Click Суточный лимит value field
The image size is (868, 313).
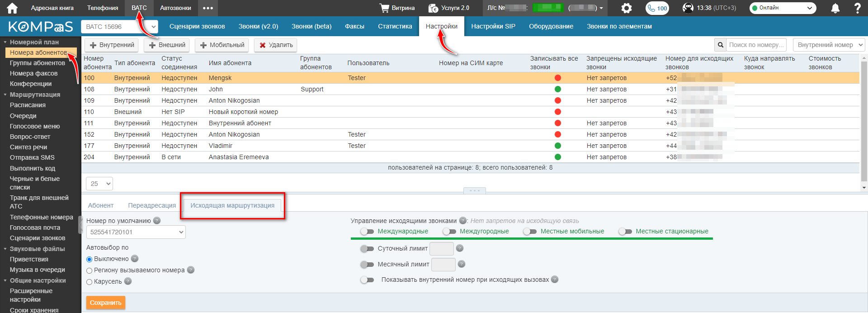point(441,248)
